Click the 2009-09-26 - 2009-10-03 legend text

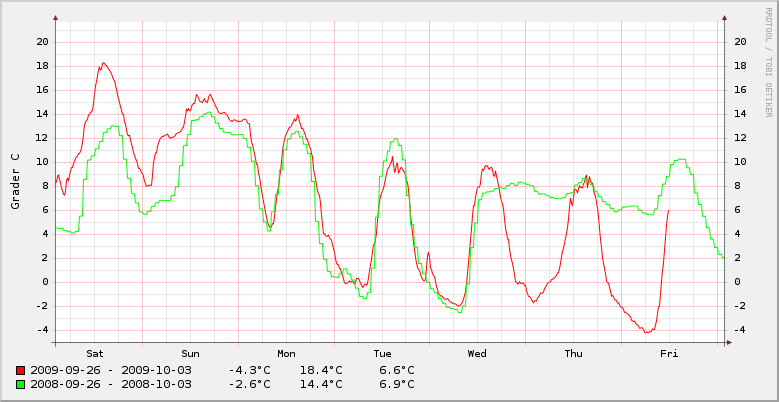tap(111, 370)
